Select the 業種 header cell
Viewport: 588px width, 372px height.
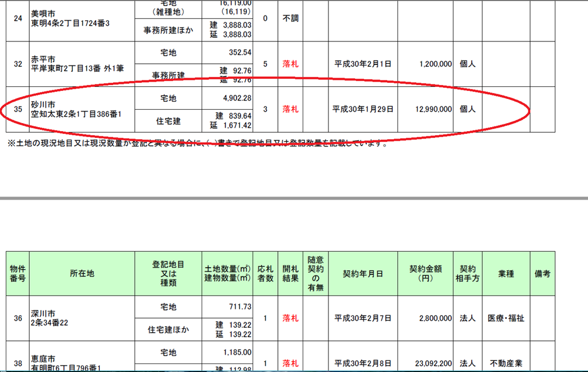(506, 274)
